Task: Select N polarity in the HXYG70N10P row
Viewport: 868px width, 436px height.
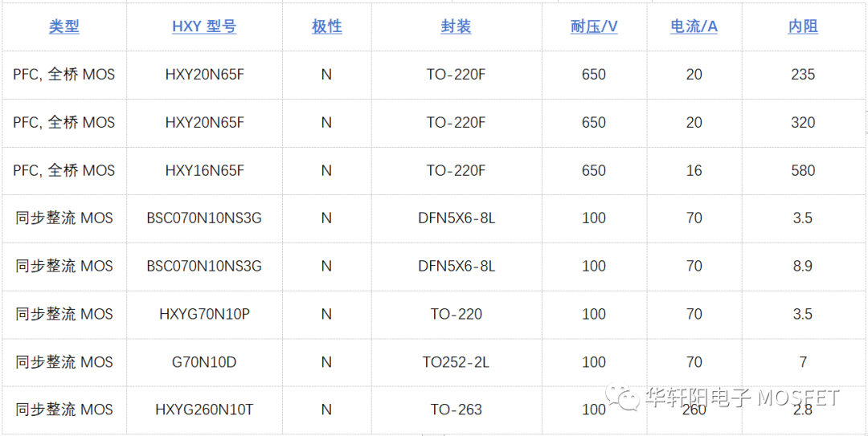Action: click(x=326, y=314)
